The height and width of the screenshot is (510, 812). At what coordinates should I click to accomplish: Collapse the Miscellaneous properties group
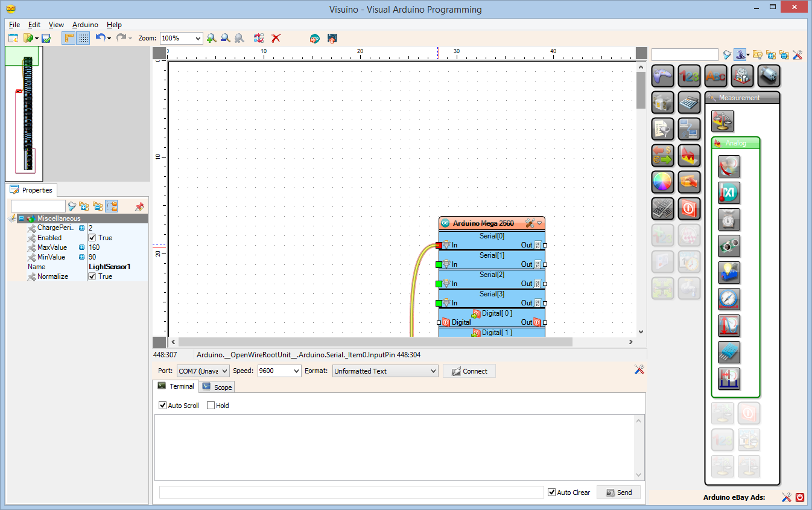(x=21, y=218)
